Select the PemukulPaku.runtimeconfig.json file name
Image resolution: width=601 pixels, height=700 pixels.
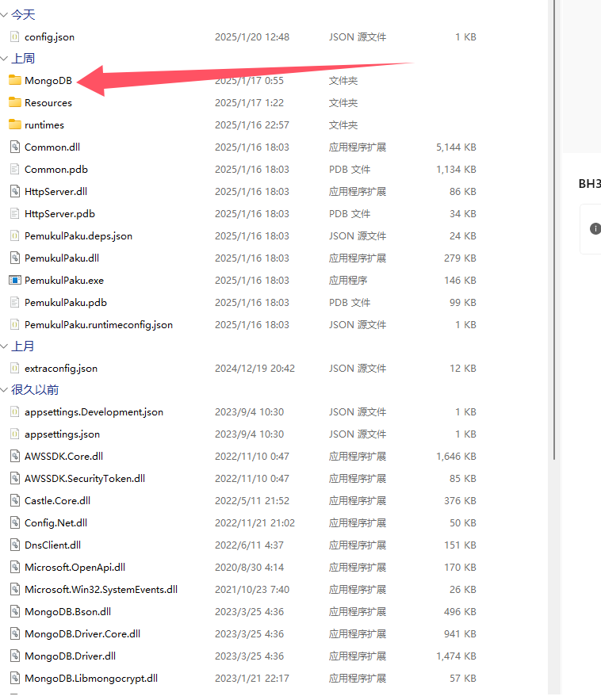tap(98, 324)
